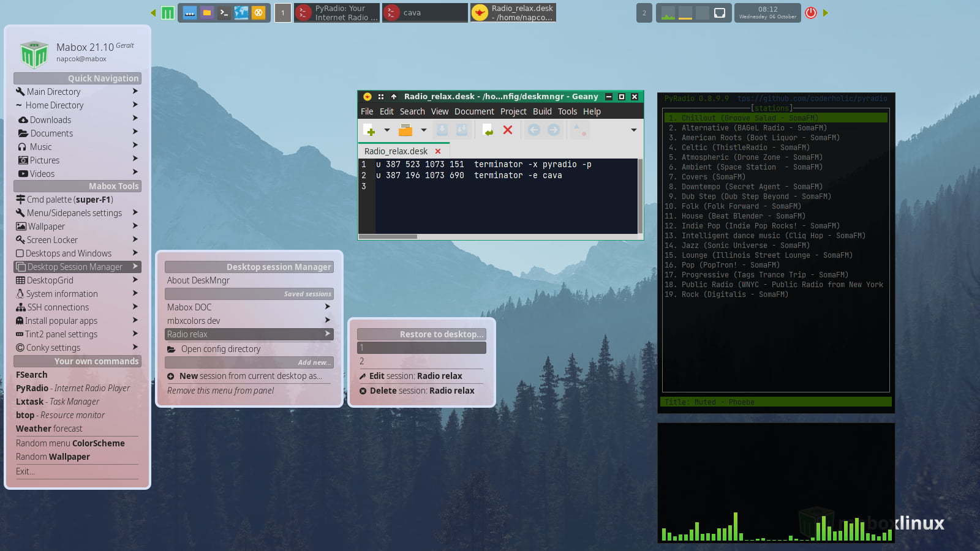Click the network tray icon in the panel
Image resolution: width=980 pixels, height=551 pixels.
(720, 13)
